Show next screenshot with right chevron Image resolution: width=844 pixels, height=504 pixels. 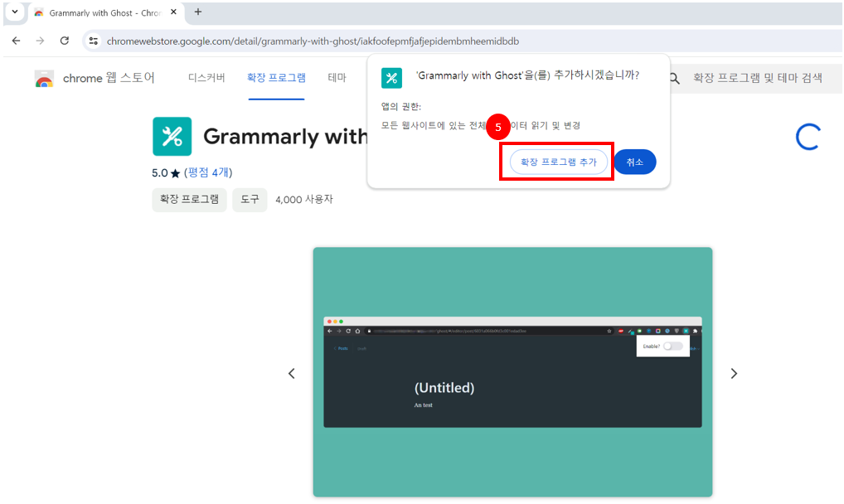tap(734, 373)
